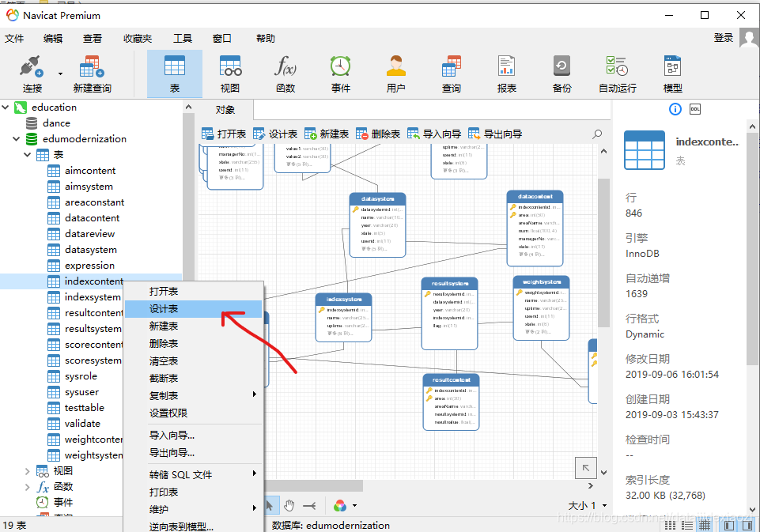The image size is (760, 532).
Task: Choose 截断表 in the context menu
Action: (194, 379)
